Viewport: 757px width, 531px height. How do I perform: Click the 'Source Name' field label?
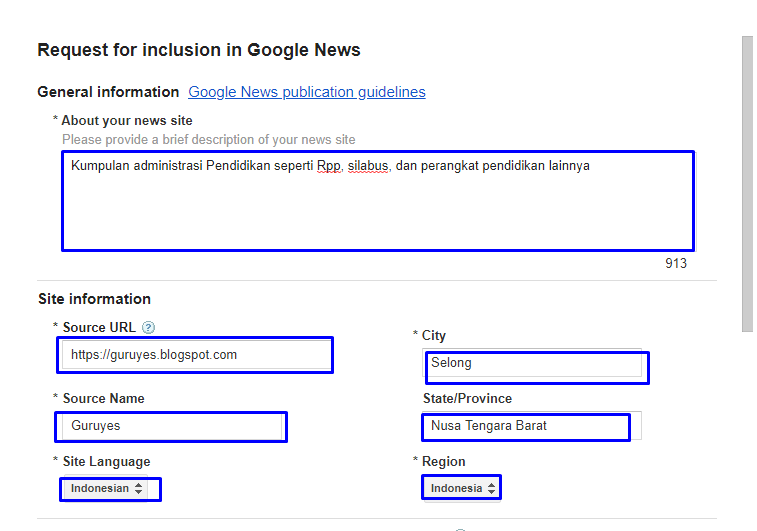(103, 398)
